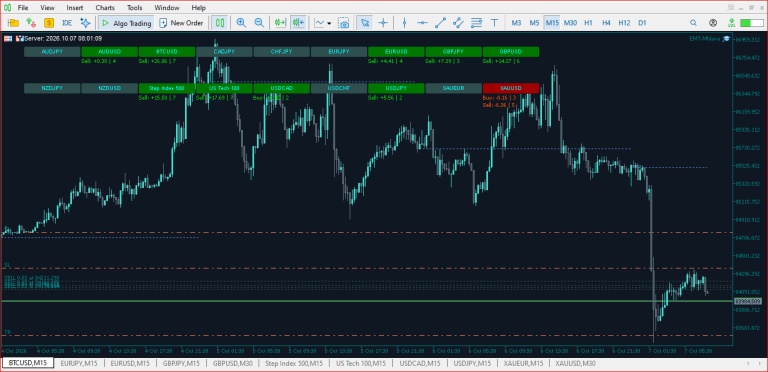Click the round account profile icon
Image resolution: width=768 pixels, height=372 pixels.
(713, 23)
